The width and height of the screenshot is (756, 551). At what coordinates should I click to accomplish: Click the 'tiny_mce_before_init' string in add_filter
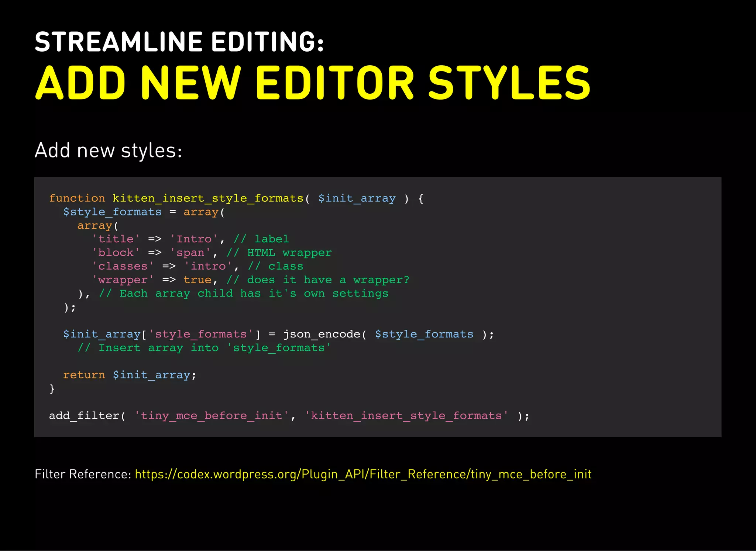point(211,416)
